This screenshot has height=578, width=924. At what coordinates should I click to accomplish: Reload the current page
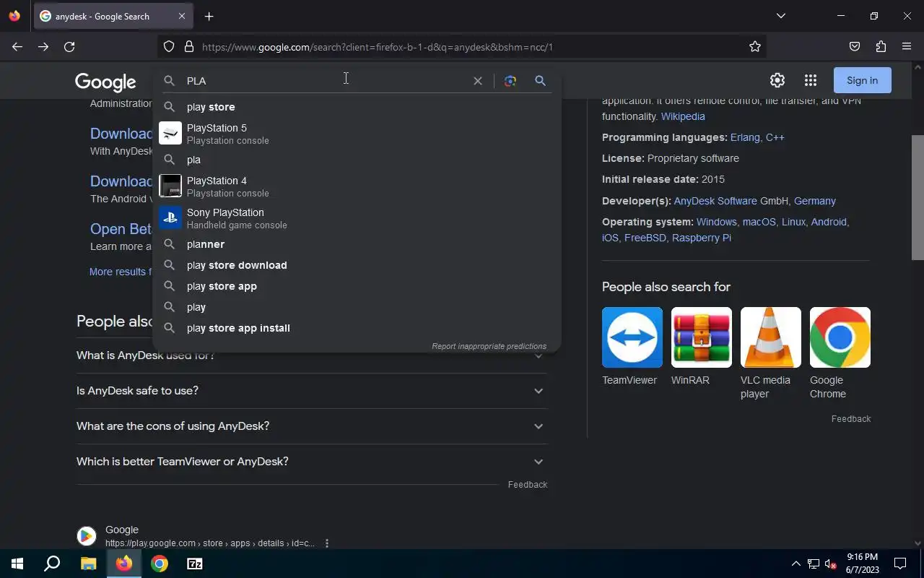pyautogui.click(x=69, y=47)
